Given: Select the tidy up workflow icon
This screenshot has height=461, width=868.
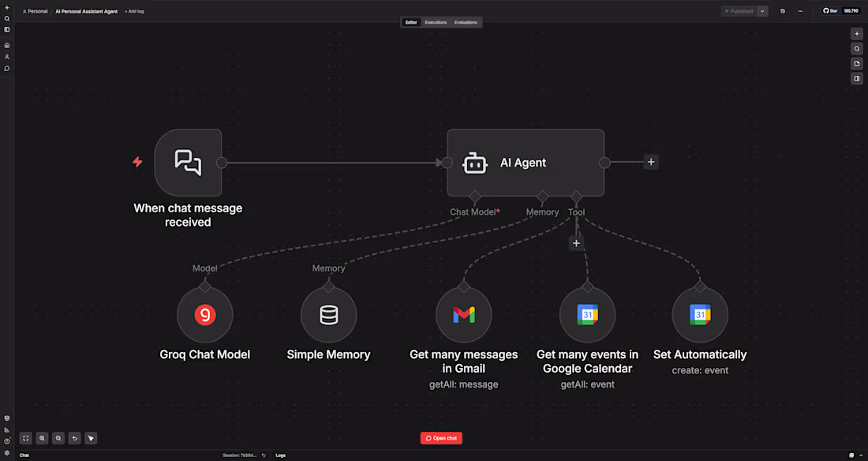Looking at the screenshot, I should click(91, 438).
